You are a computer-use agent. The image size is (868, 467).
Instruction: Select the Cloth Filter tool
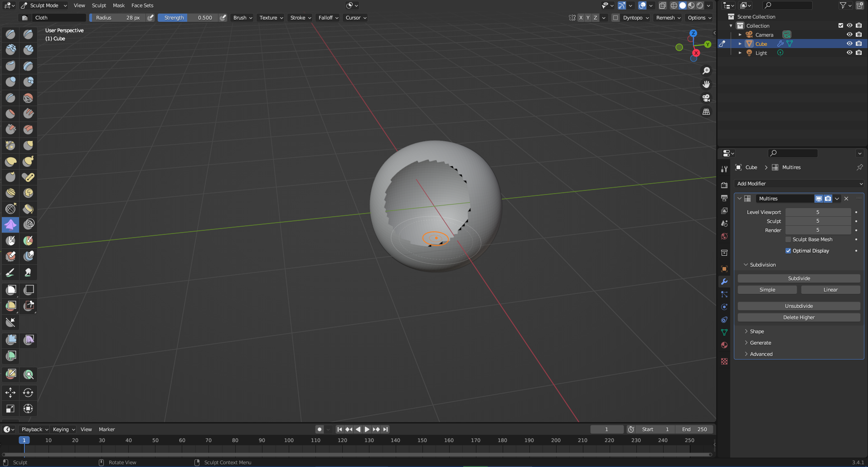coord(28,340)
